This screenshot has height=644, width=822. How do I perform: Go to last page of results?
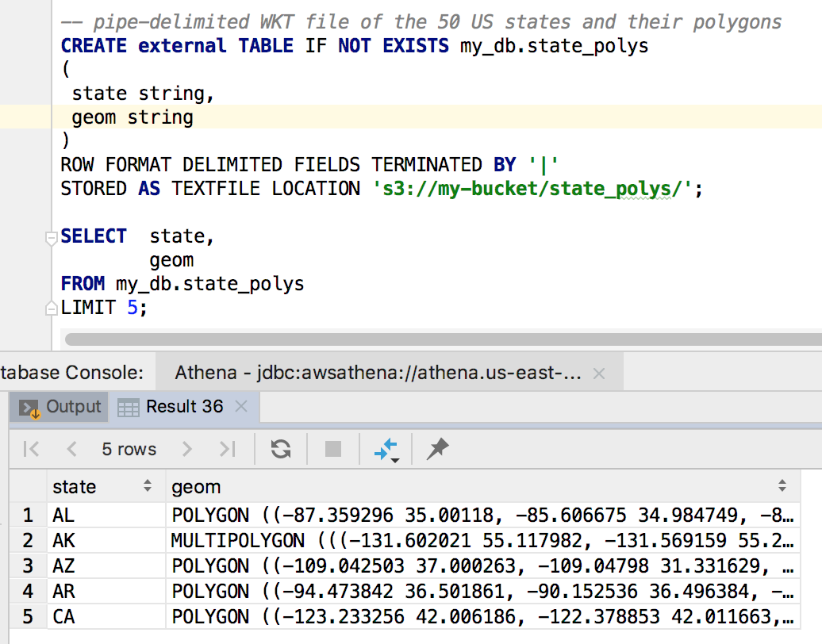(228, 449)
